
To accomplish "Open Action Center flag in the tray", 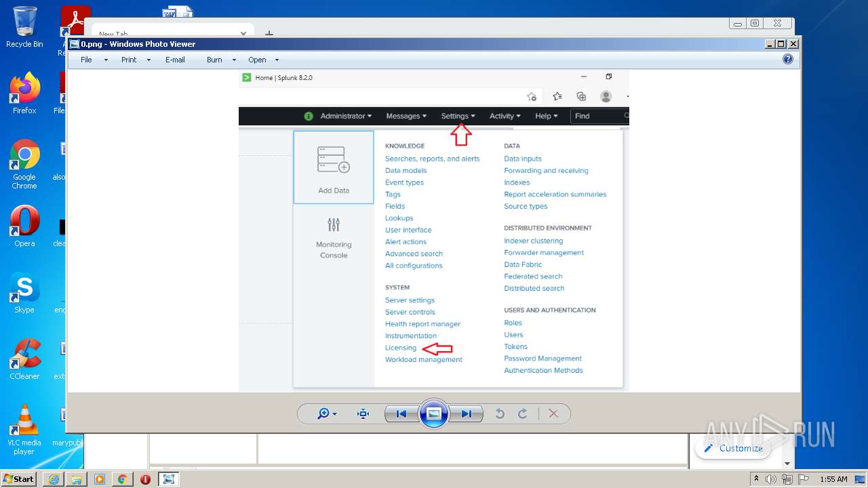I will coord(802,479).
